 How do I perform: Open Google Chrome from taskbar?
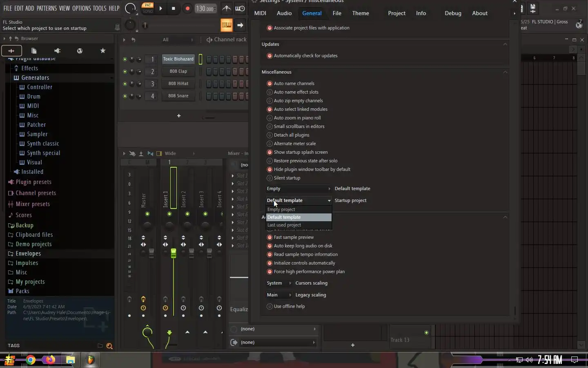click(31, 360)
